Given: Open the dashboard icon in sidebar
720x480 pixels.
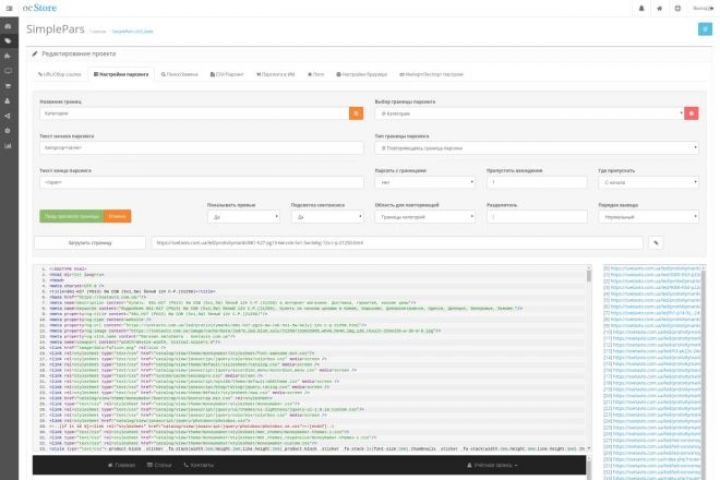Looking at the screenshot, I should tap(8, 26).
